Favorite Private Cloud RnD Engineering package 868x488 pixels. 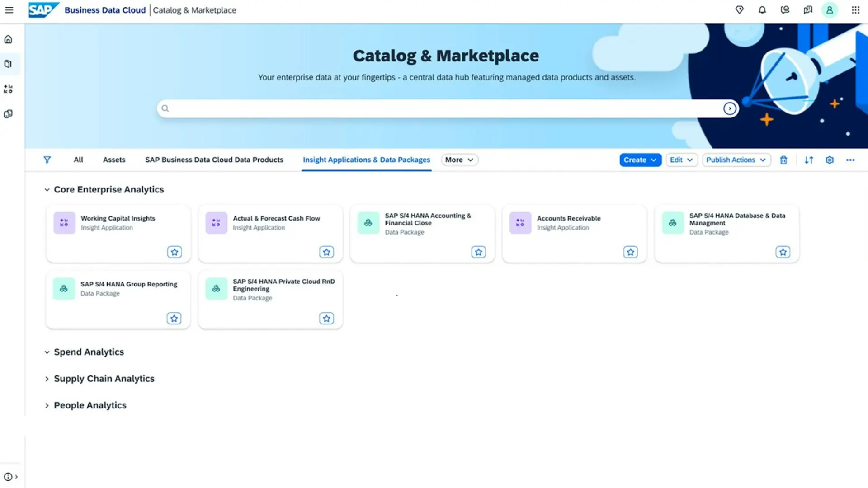[x=326, y=319]
